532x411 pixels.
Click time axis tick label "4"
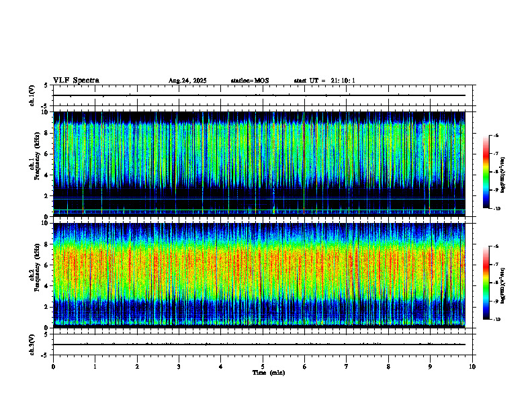tap(220, 367)
